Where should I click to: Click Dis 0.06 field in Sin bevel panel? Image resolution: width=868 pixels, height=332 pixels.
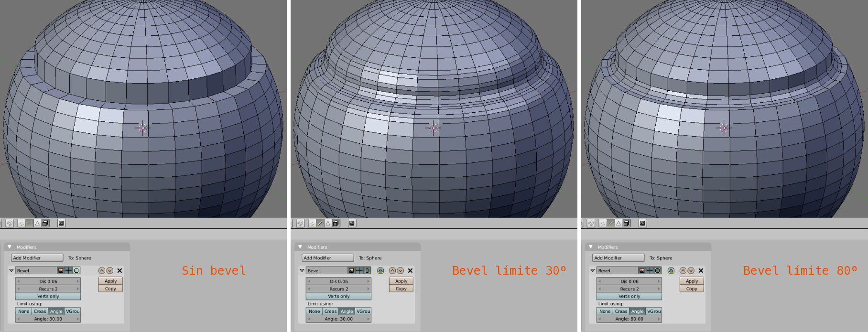tap(48, 281)
